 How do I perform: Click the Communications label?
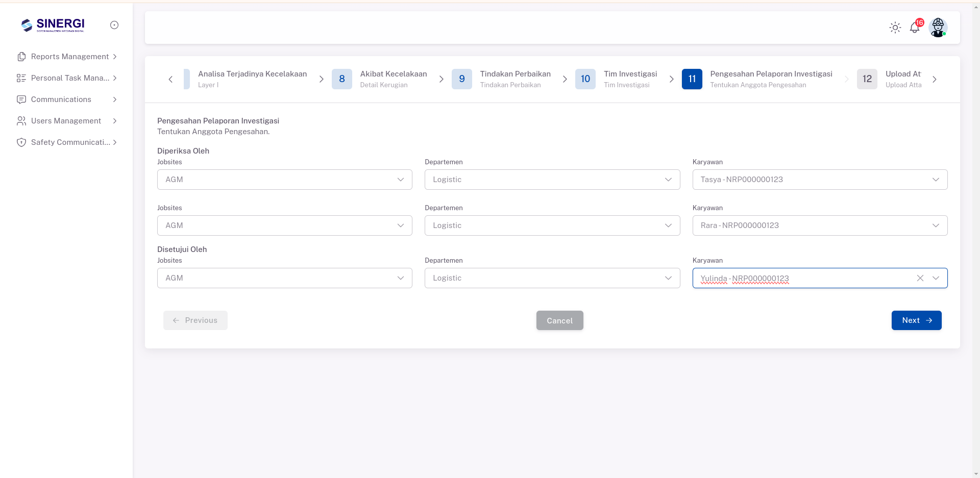61,99
